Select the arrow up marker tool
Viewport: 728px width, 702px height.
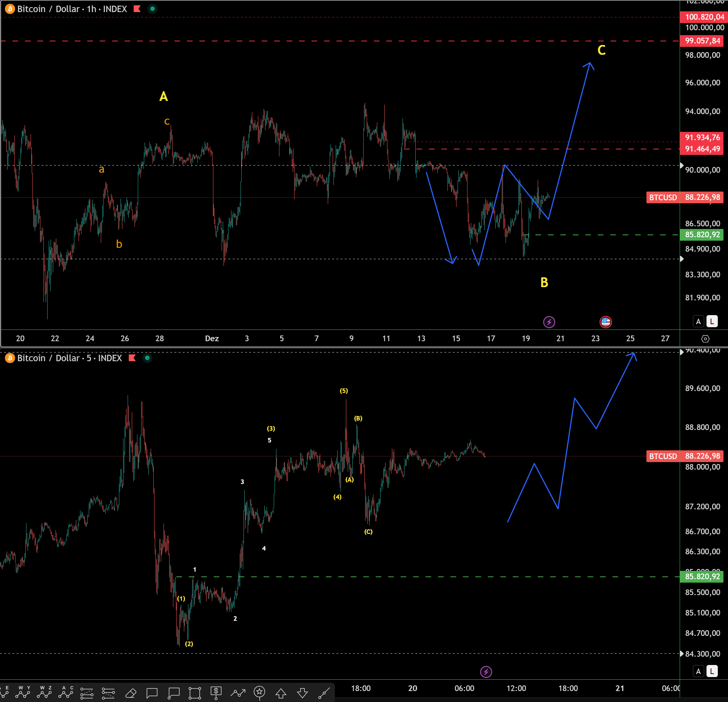[x=281, y=693]
